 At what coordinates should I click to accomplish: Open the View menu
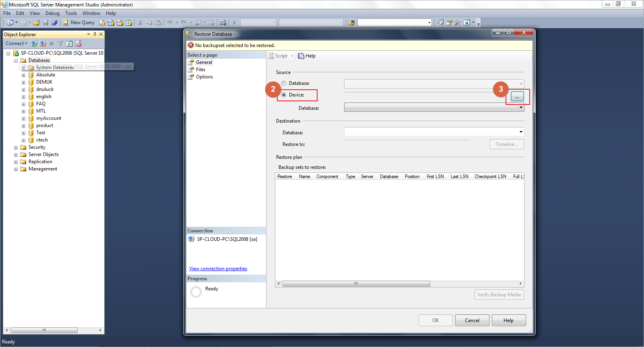pos(35,13)
